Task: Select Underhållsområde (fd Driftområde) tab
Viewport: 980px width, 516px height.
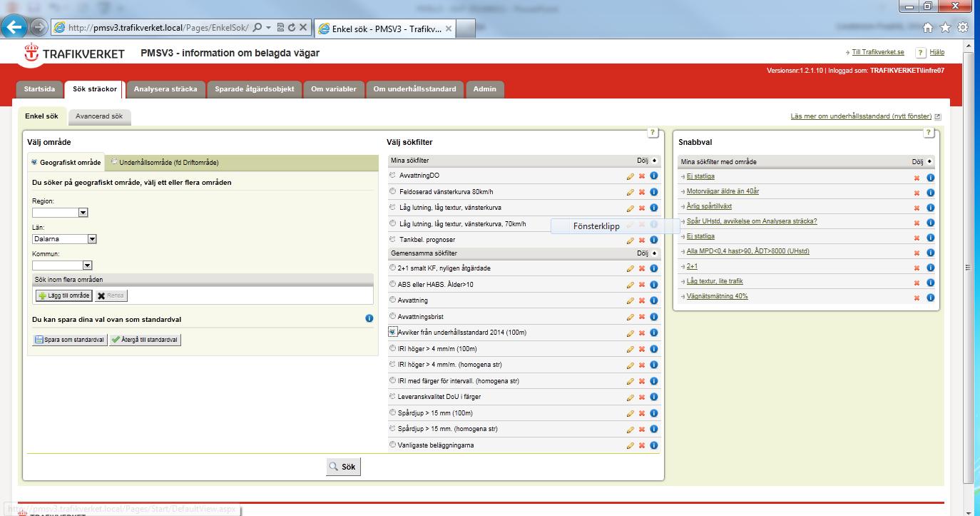Action: (169, 163)
